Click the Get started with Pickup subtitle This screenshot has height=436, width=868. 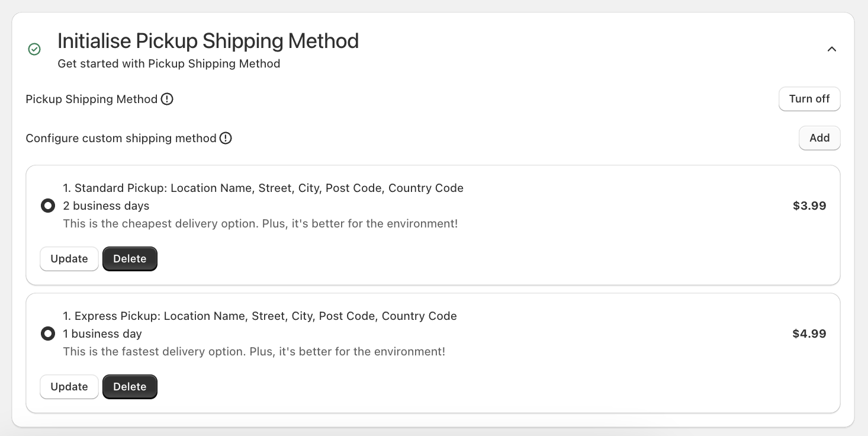click(169, 63)
